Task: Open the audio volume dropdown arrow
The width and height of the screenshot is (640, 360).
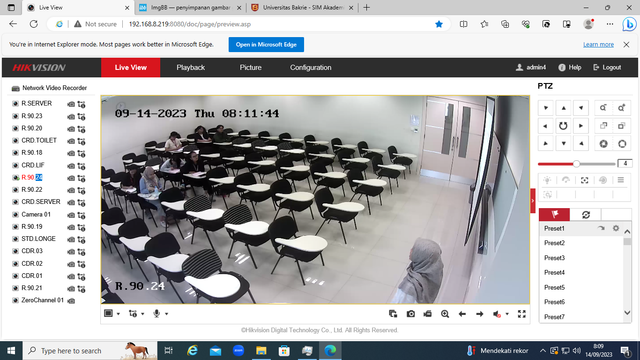Action: click(x=507, y=314)
